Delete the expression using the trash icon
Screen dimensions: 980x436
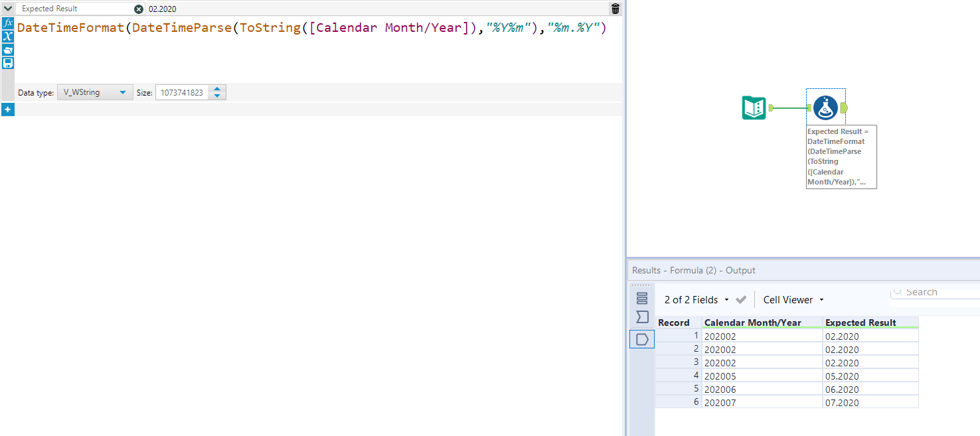click(x=615, y=9)
